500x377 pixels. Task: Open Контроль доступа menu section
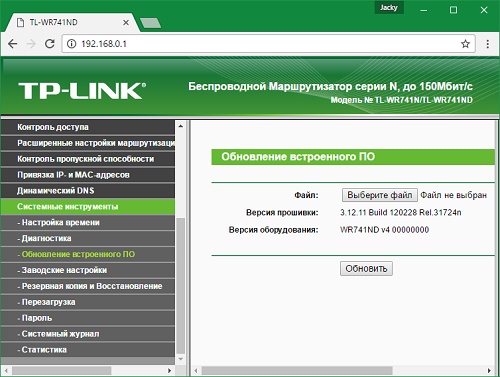click(88, 127)
